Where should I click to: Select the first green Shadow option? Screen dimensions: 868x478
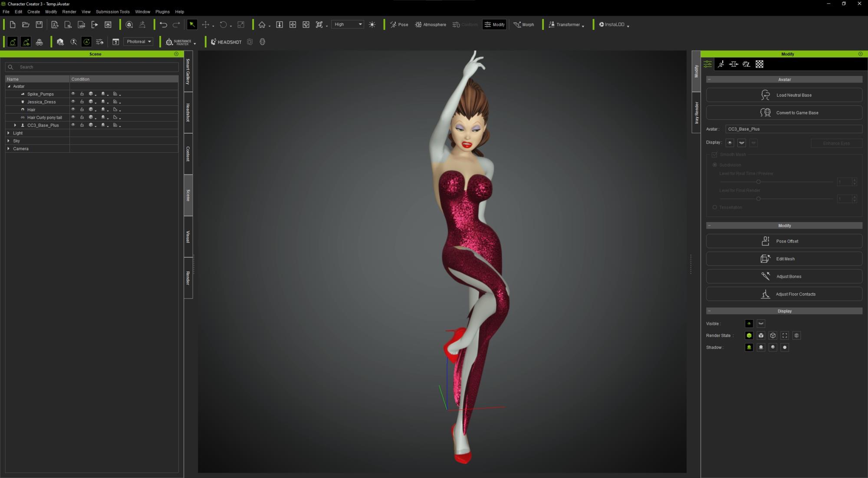click(749, 347)
